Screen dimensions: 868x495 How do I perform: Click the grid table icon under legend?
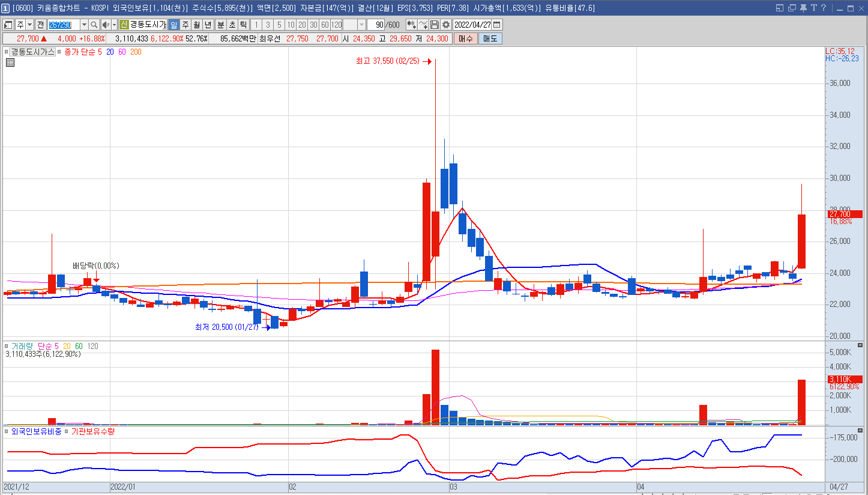pos(10,62)
